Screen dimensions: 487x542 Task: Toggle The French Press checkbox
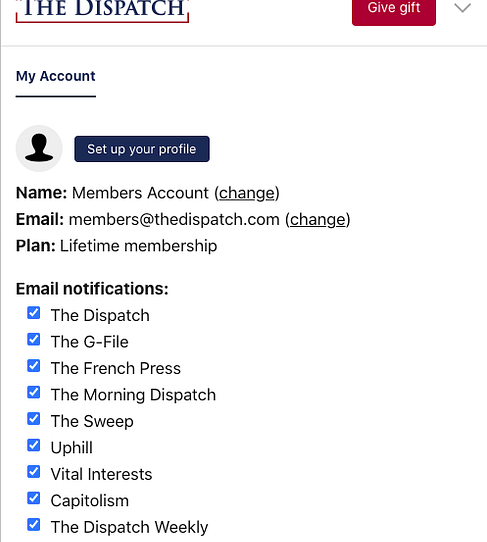click(x=34, y=366)
